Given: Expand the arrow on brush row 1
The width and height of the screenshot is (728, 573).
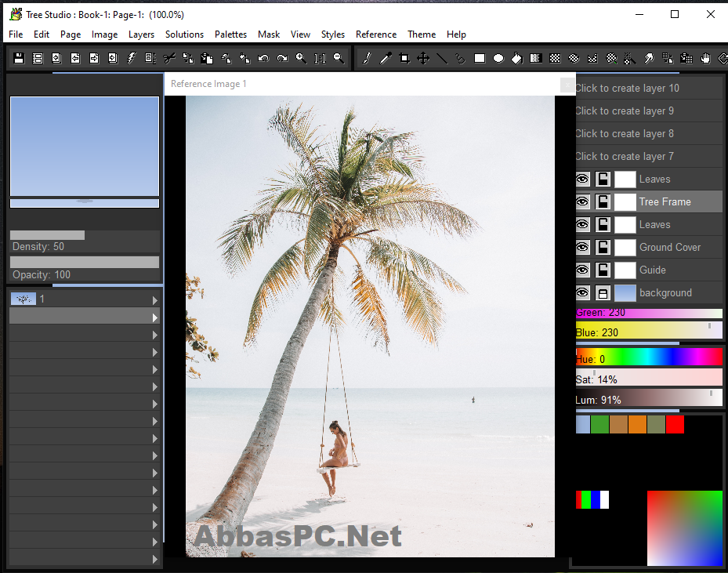Looking at the screenshot, I should coord(155,300).
